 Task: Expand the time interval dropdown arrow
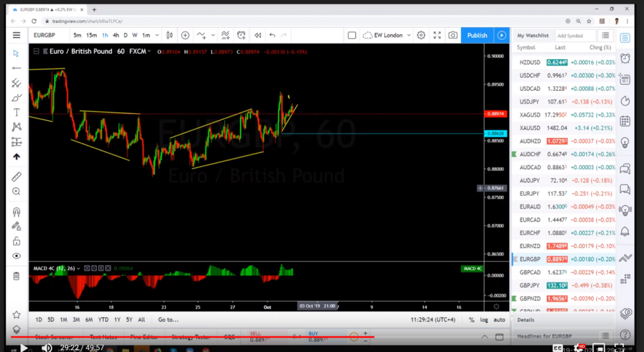click(x=157, y=35)
